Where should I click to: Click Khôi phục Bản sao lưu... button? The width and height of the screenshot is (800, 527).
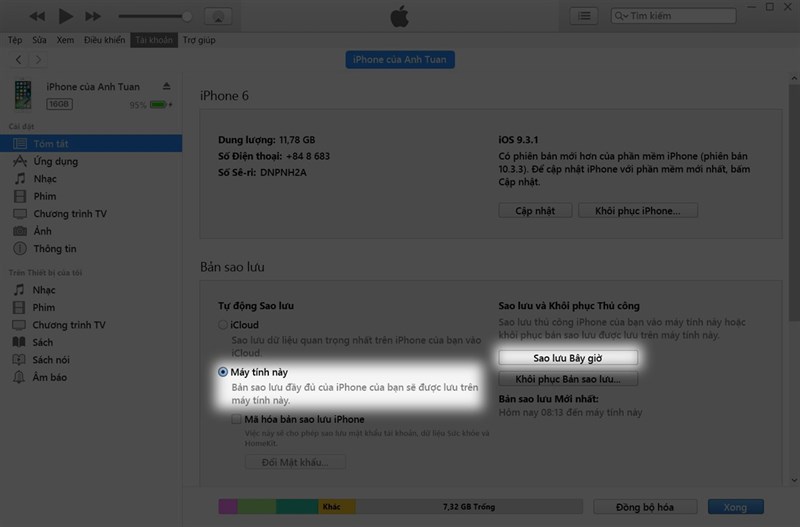pyautogui.click(x=568, y=379)
